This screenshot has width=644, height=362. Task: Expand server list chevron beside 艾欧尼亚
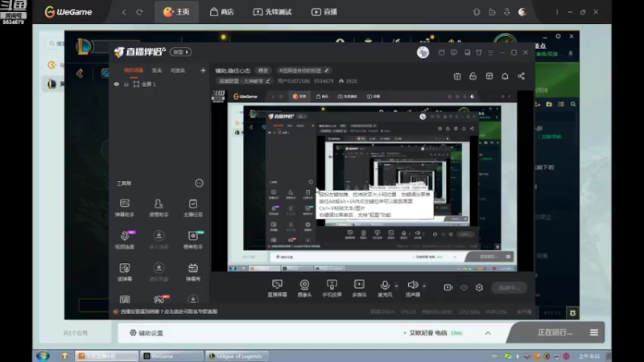[x=488, y=333]
